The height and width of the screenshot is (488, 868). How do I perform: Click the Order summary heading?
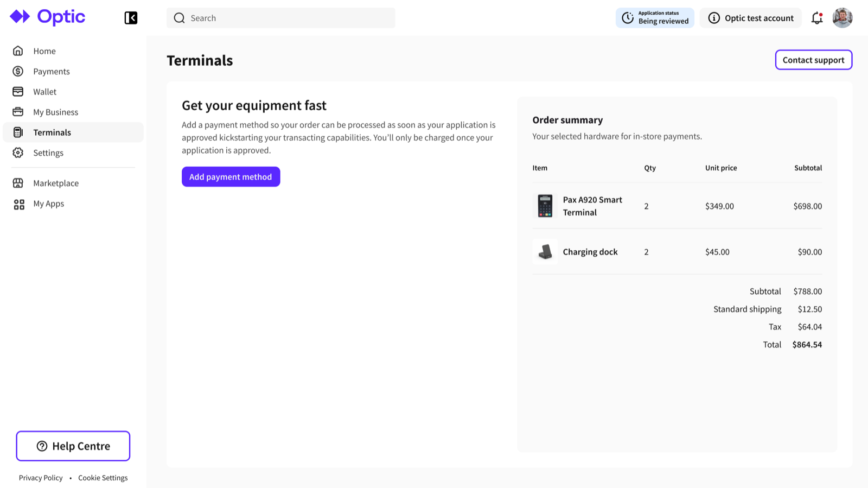click(x=567, y=120)
